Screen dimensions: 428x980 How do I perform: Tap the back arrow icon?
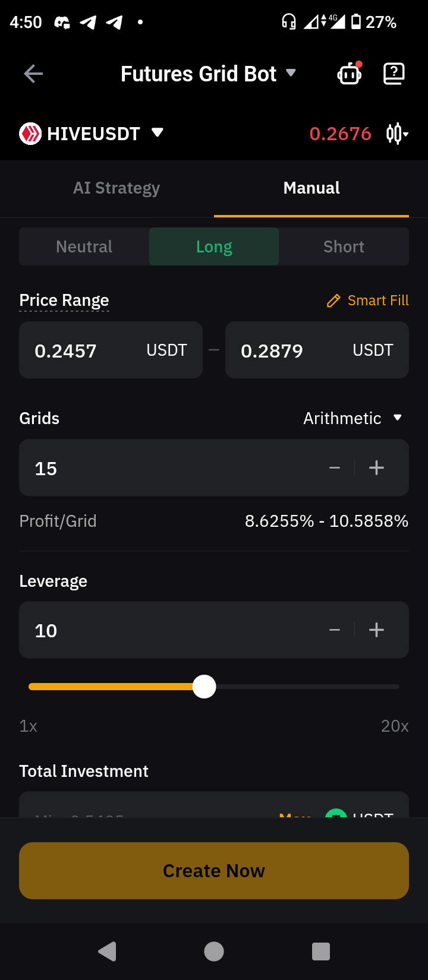[x=33, y=74]
